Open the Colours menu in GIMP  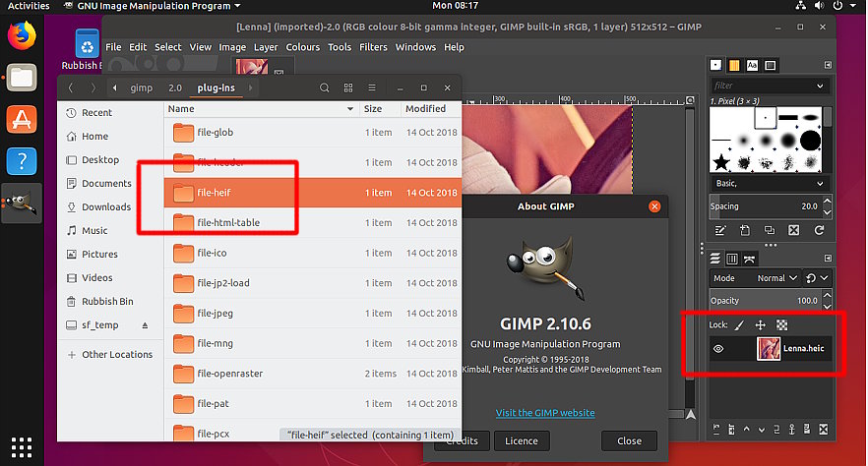(x=303, y=47)
